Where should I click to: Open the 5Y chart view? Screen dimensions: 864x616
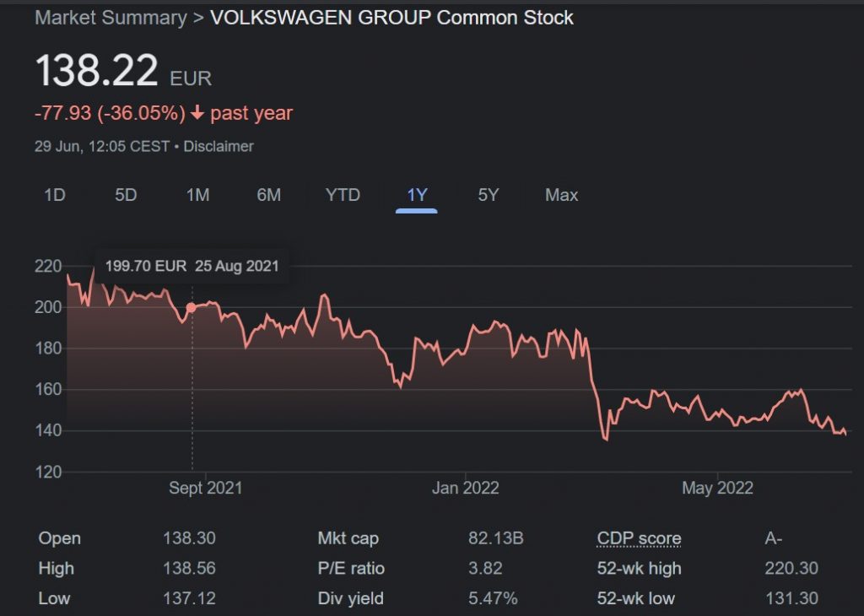(x=489, y=195)
